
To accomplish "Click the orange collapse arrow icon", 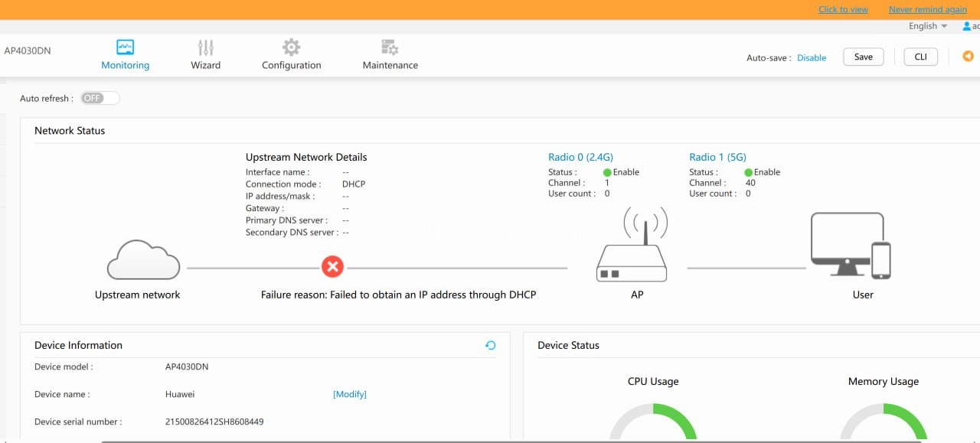I will click(968, 56).
